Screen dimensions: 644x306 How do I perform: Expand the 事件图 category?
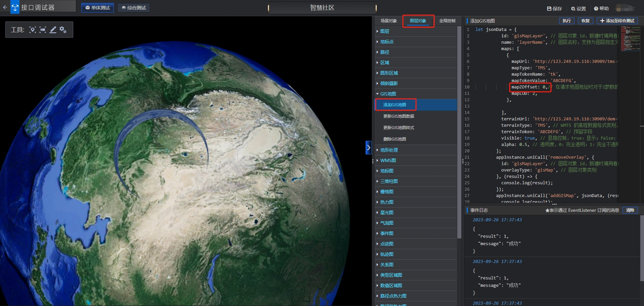pos(416,233)
